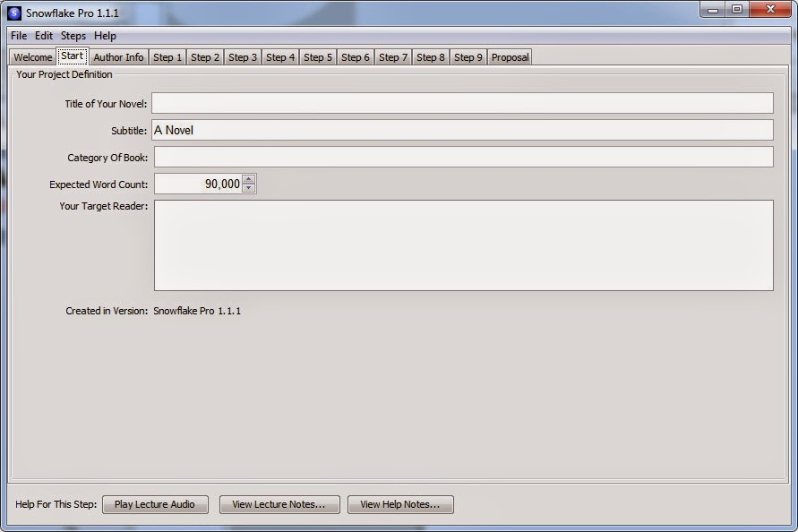Click View Lecture Notes button

tap(279, 504)
